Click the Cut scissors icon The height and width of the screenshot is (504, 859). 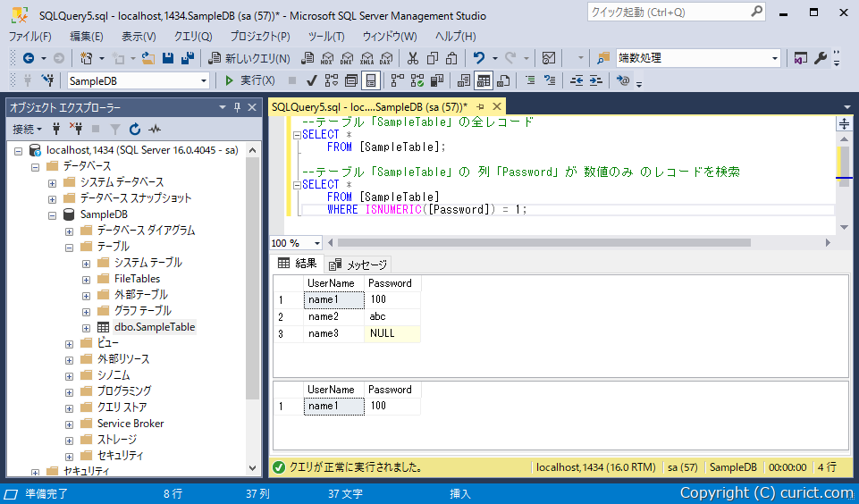pos(413,58)
